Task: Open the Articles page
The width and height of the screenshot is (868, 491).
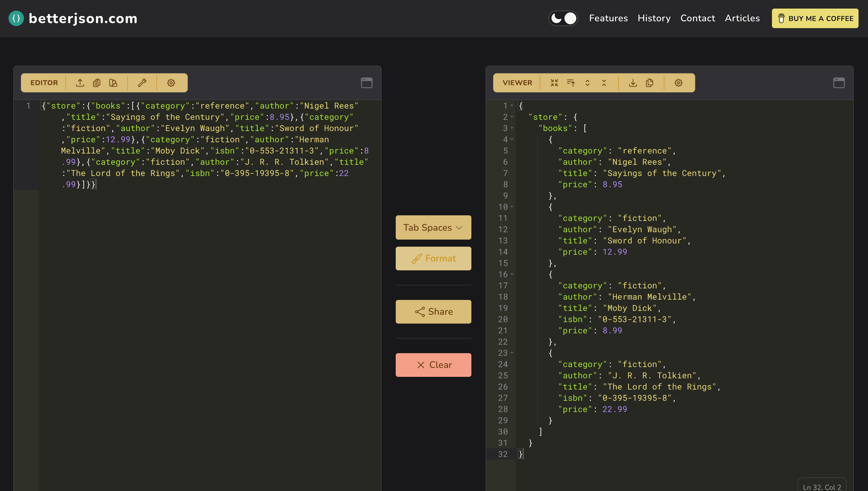Action: pos(742,18)
